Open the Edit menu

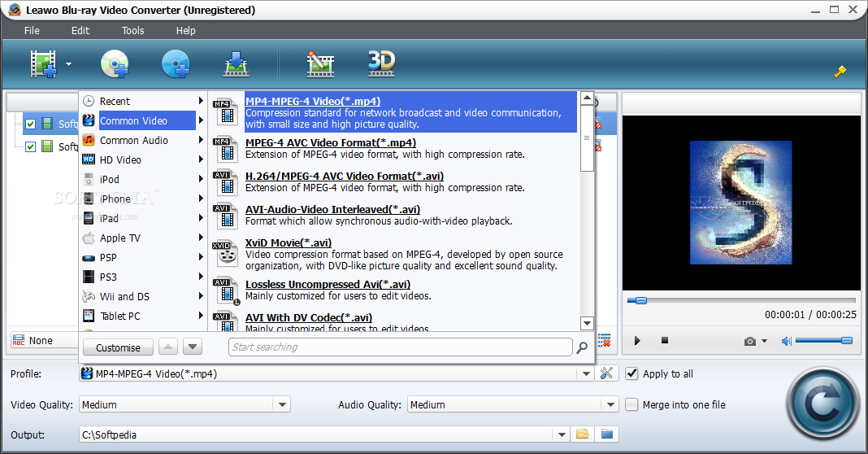(80, 30)
